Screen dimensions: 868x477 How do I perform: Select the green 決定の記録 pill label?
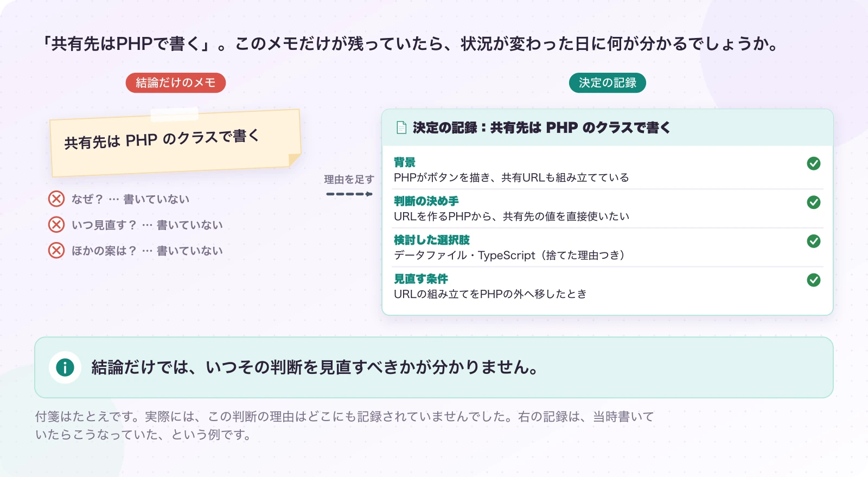click(608, 82)
